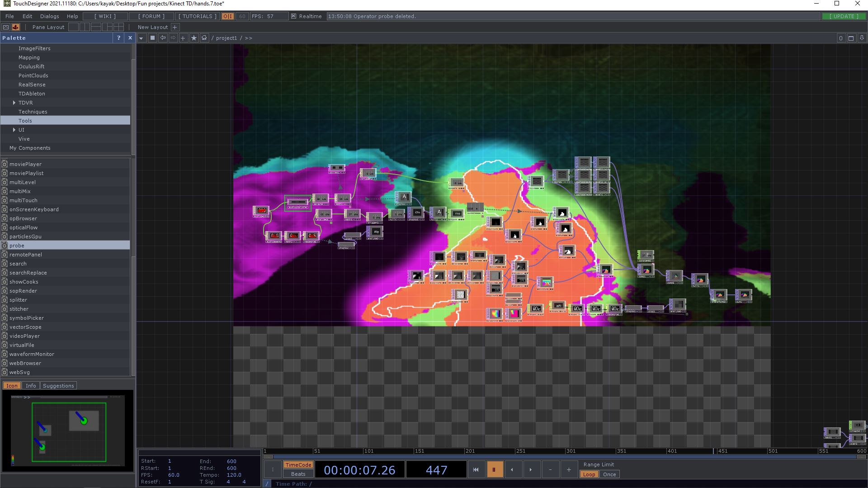Screen dimensions: 868x488
Task: Click the back arrow in network path bar
Action: 163,38
